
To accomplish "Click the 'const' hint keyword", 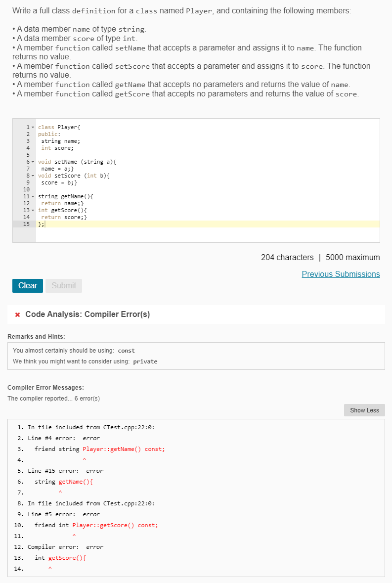I will point(127,351).
